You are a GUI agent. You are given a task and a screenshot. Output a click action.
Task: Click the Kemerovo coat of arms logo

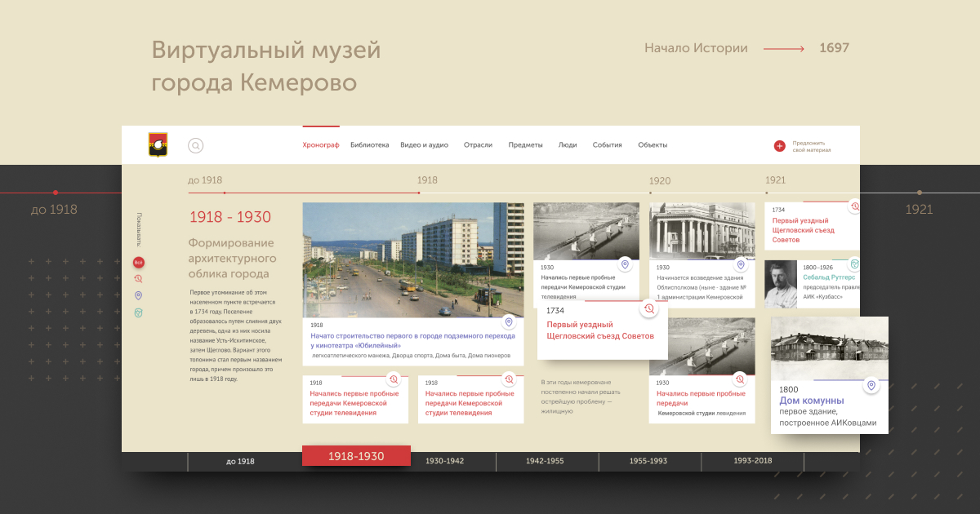158,144
